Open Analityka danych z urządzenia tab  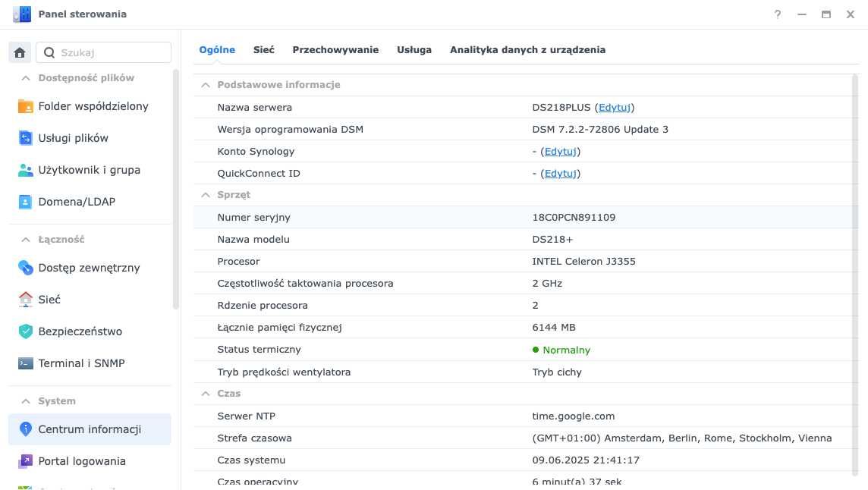527,50
